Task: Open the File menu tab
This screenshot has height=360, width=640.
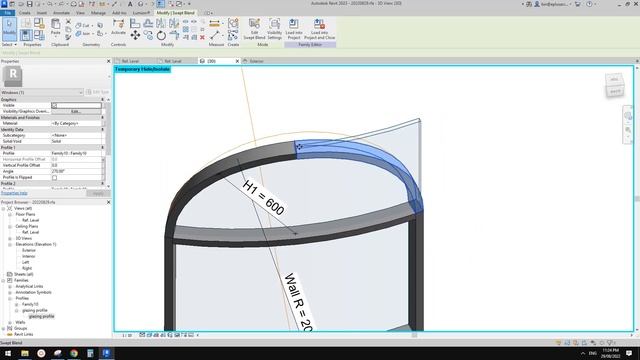Action: (x=7, y=13)
